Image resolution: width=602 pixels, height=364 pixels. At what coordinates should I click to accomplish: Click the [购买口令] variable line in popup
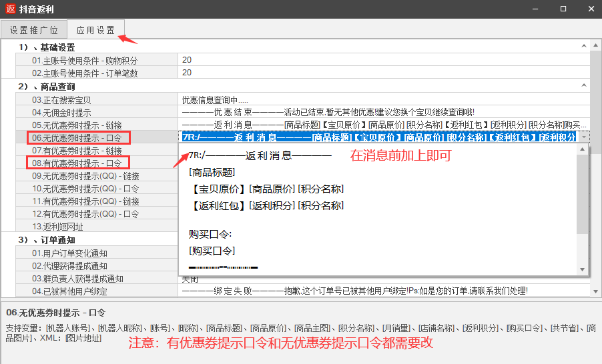click(212, 251)
